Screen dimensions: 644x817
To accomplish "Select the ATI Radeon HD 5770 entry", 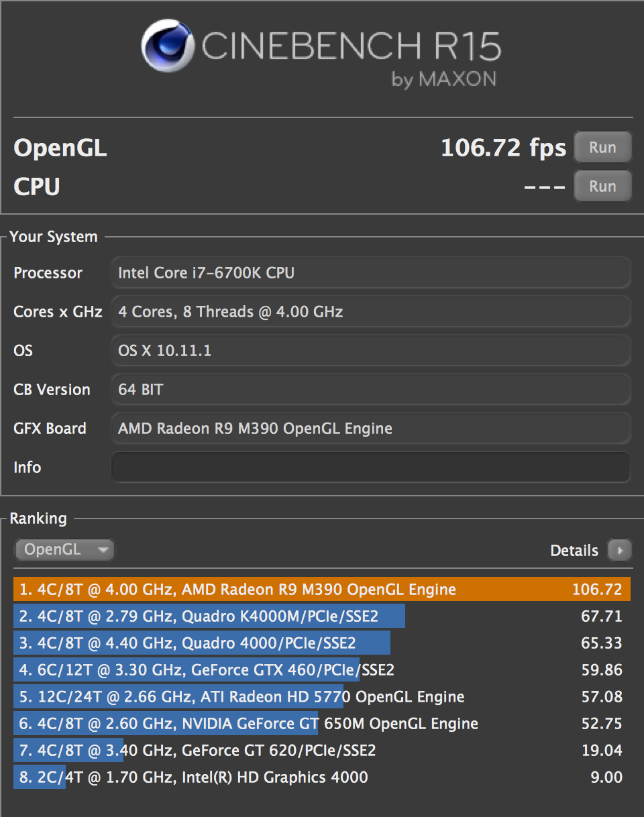I will click(321, 696).
